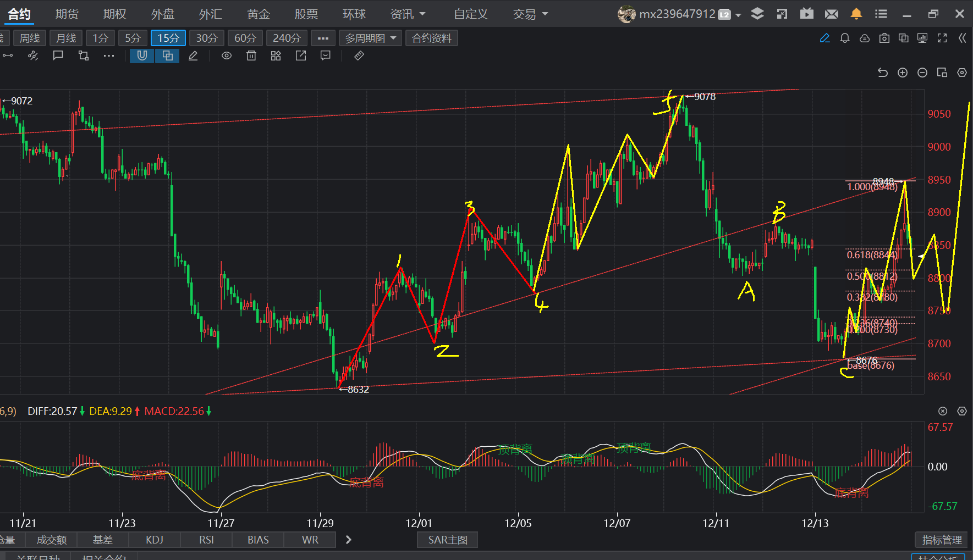Expand more timeframes ellipsis button after 240分
Image resolution: width=973 pixels, height=560 pixels.
point(323,38)
